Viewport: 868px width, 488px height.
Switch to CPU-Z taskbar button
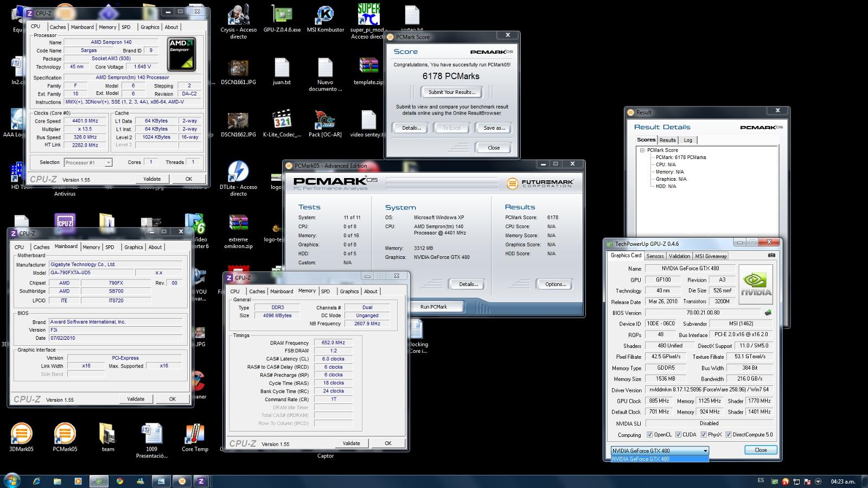[201, 481]
